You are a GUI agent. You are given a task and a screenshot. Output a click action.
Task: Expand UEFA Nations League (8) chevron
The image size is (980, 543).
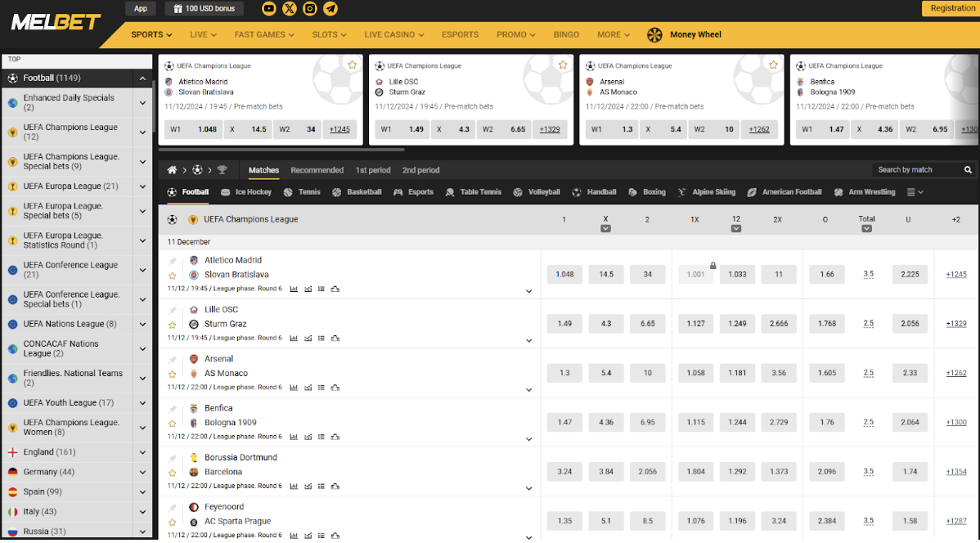point(142,325)
